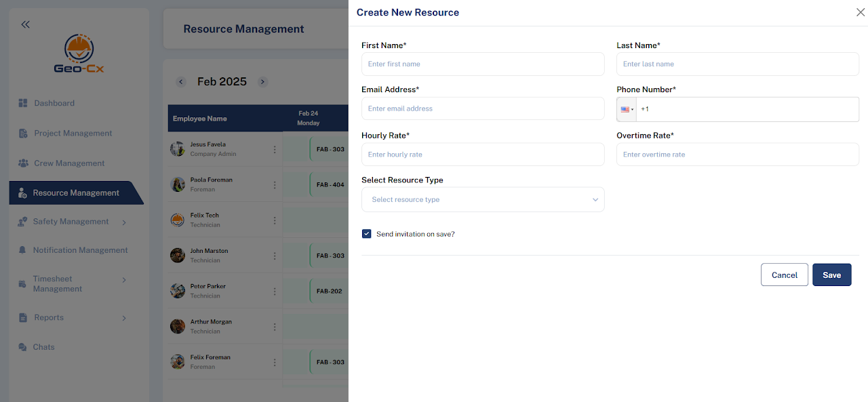Open Project Management from sidebar

(x=73, y=134)
